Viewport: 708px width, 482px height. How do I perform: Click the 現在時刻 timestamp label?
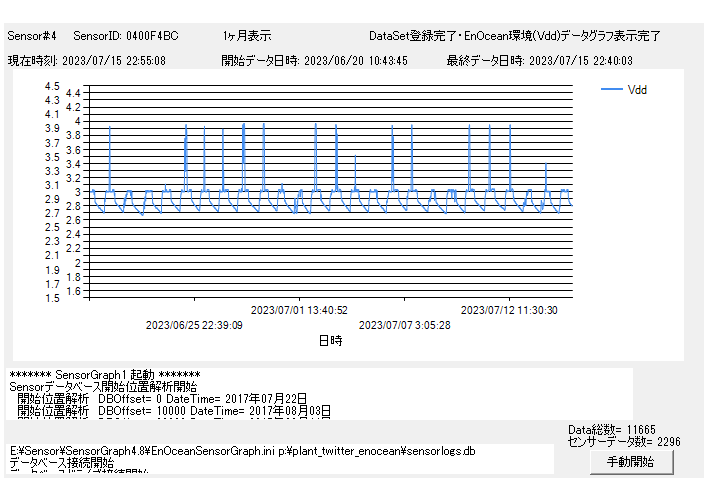(x=87, y=60)
